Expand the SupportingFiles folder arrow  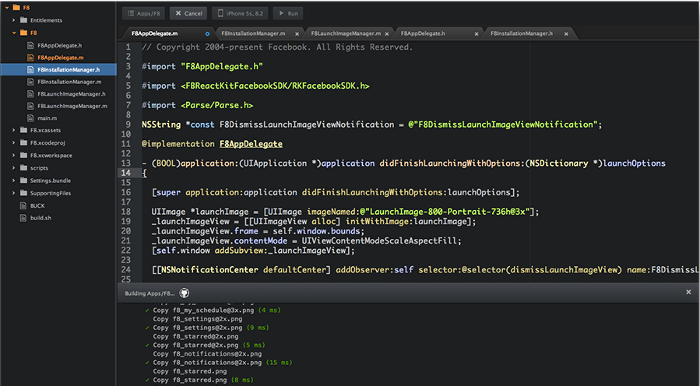(x=14, y=193)
